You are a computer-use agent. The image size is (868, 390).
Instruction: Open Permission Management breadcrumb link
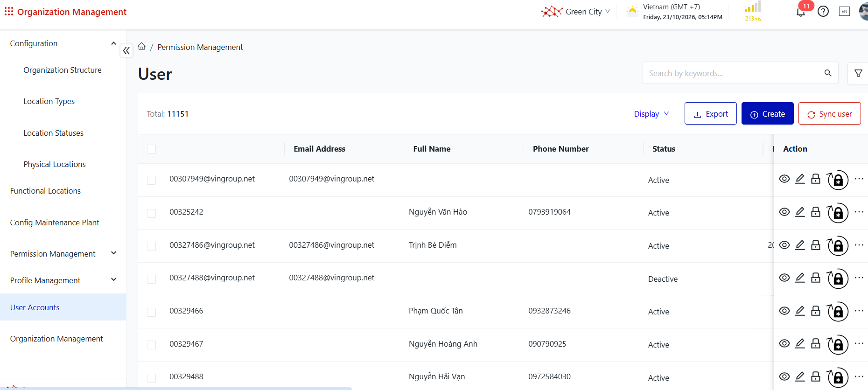pos(200,47)
